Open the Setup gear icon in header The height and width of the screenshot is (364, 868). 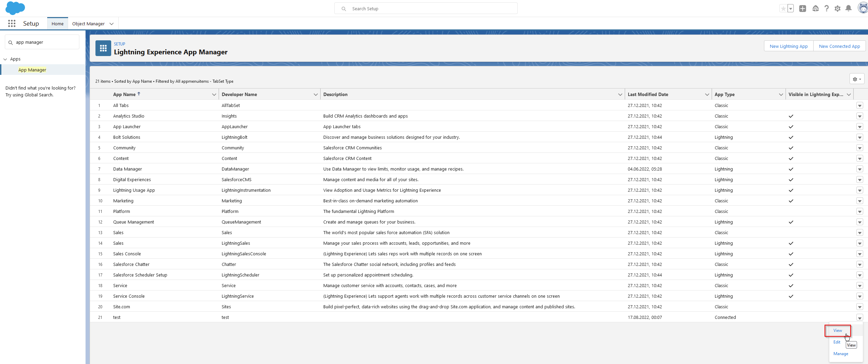tap(838, 8)
